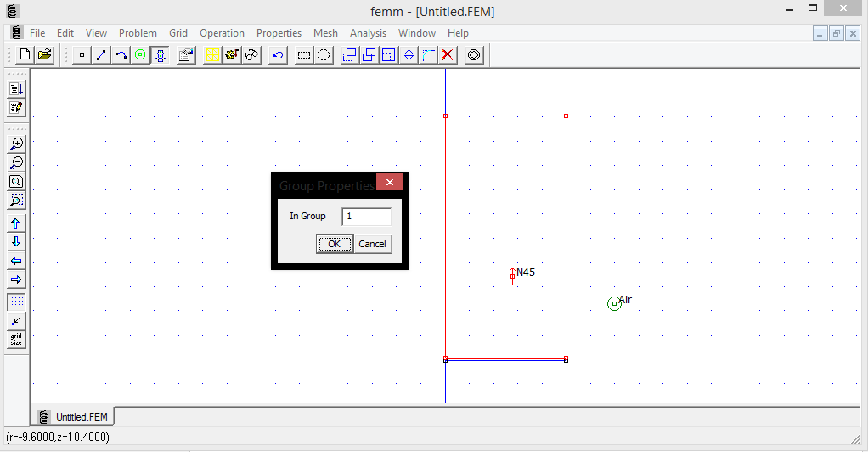Pan view down with the down arrow

pos(16,241)
